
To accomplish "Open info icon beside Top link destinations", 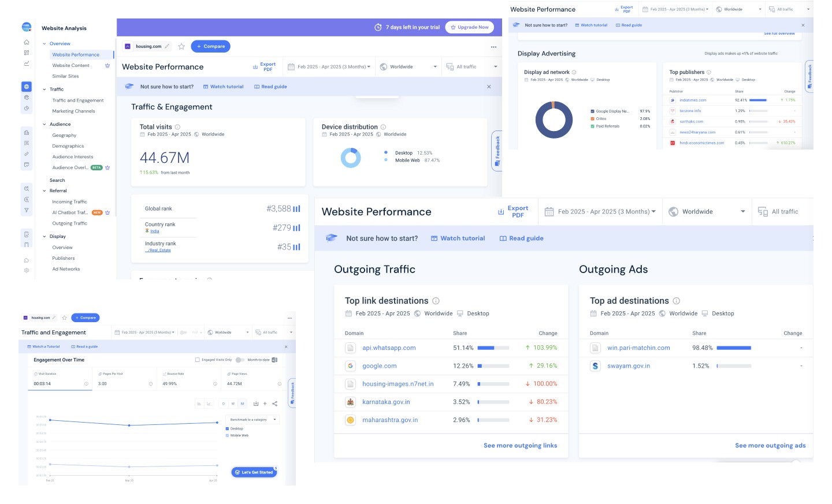I will coord(436,301).
